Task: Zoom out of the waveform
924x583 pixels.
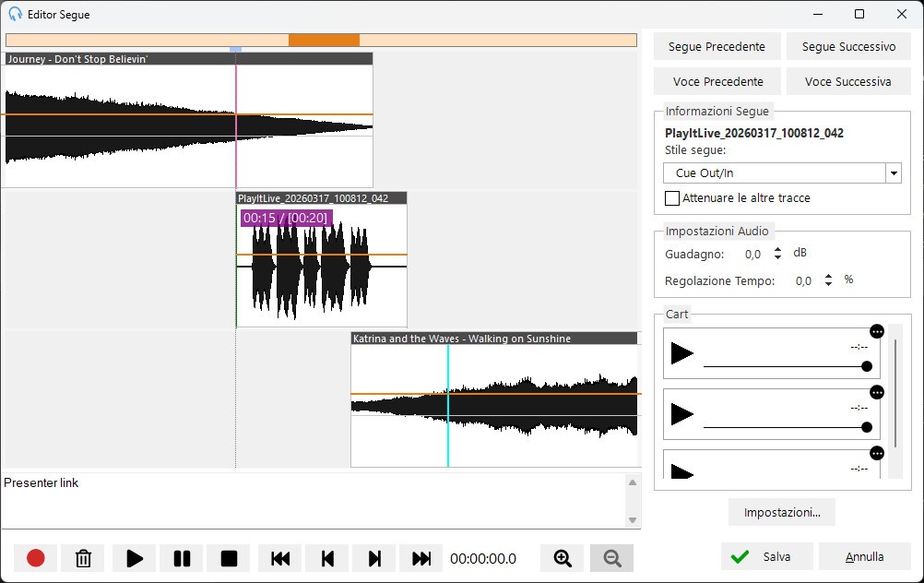Action: (611, 558)
